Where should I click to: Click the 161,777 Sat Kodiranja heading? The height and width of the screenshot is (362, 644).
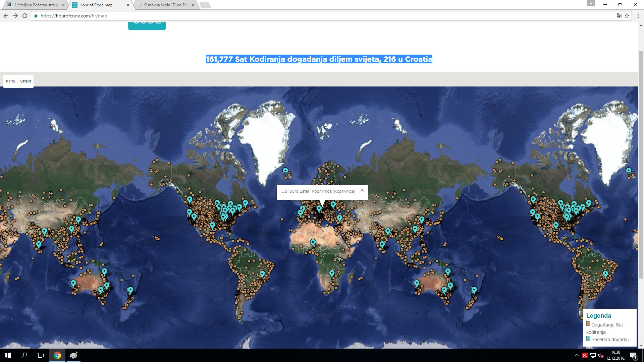point(319,59)
